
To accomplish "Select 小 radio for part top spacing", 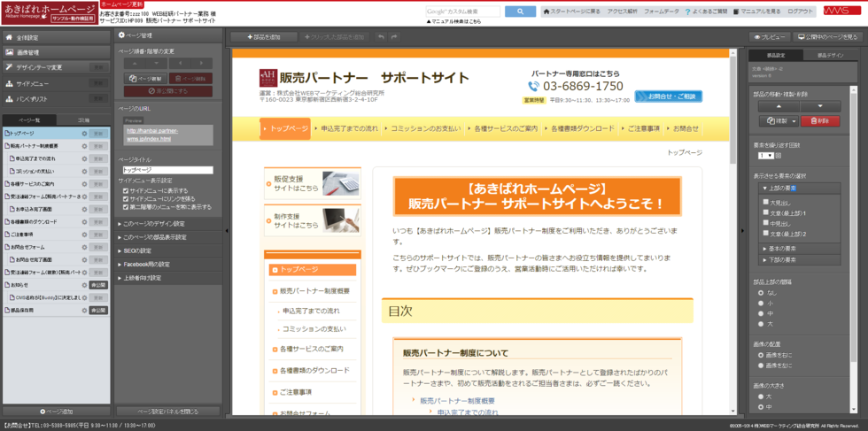I will (759, 303).
